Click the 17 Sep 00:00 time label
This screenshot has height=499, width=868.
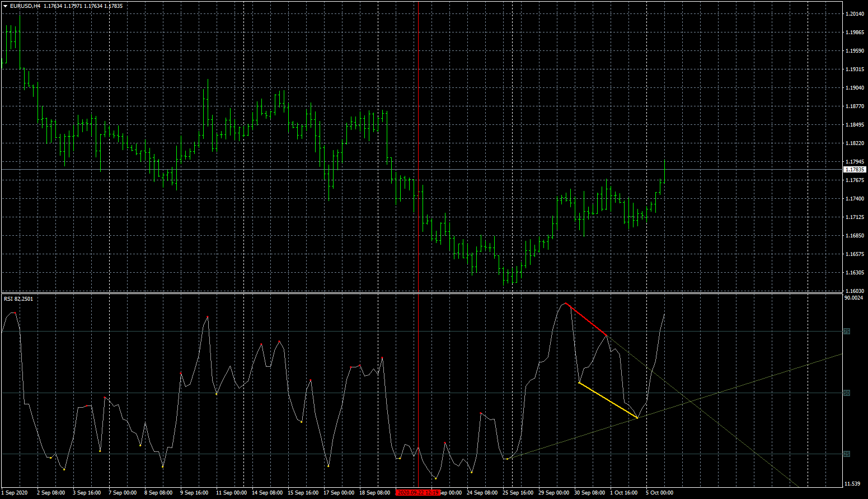(x=339, y=493)
